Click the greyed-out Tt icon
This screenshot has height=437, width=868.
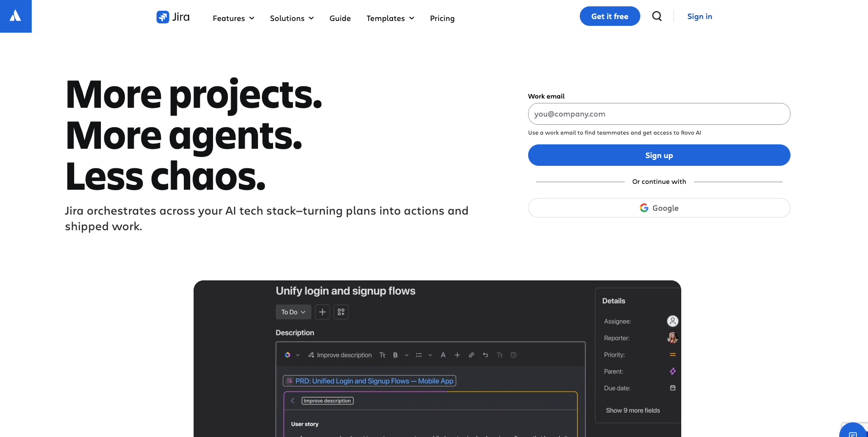tap(499, 355)
